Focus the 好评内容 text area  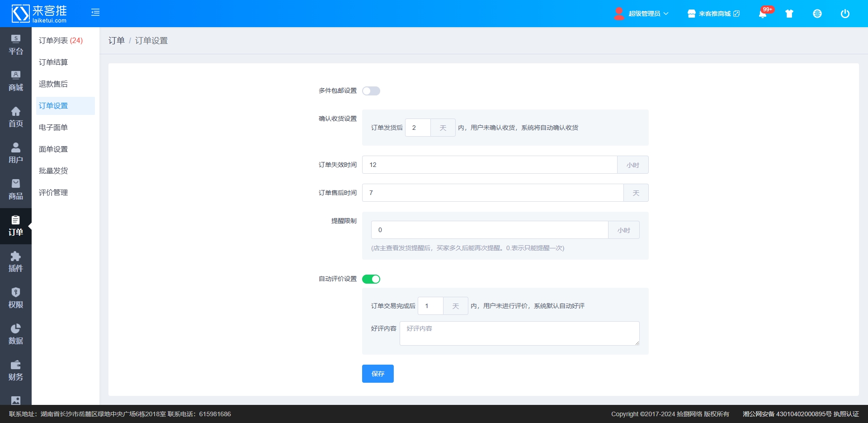[x=519, y=333]
